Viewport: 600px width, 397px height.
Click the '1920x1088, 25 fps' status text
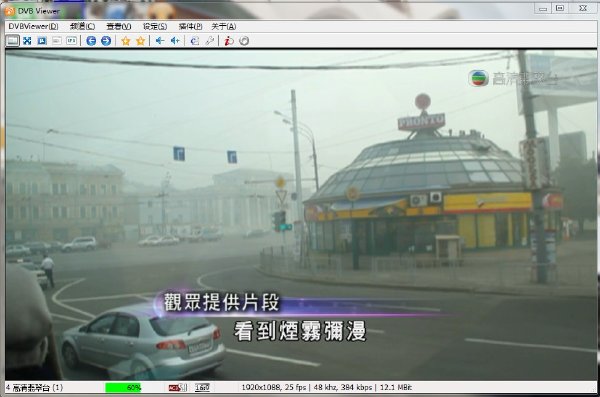pyautogui.click(x=274, y=387)
